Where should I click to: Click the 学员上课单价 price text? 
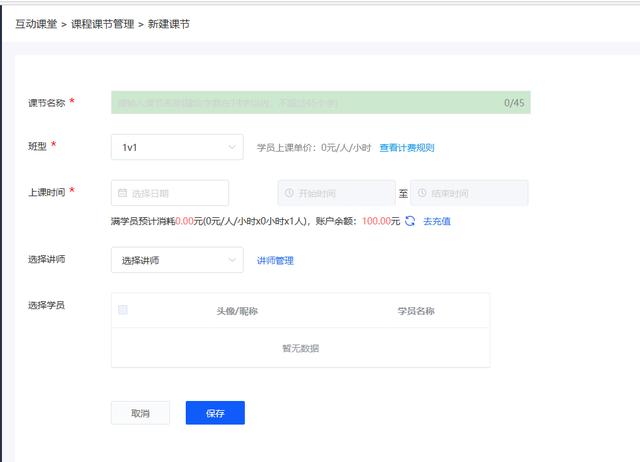tap(314, 148)
